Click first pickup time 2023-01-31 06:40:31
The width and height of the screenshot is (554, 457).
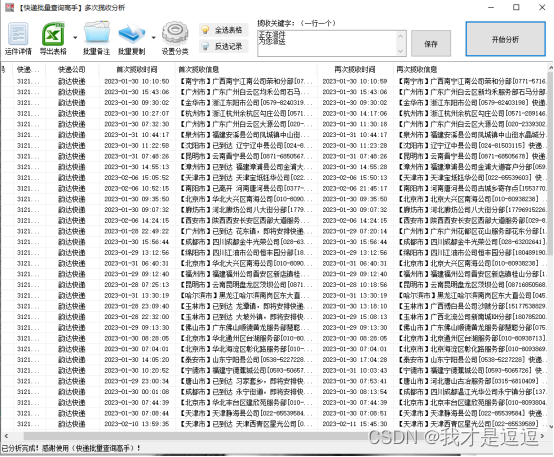tap(137, 263)
